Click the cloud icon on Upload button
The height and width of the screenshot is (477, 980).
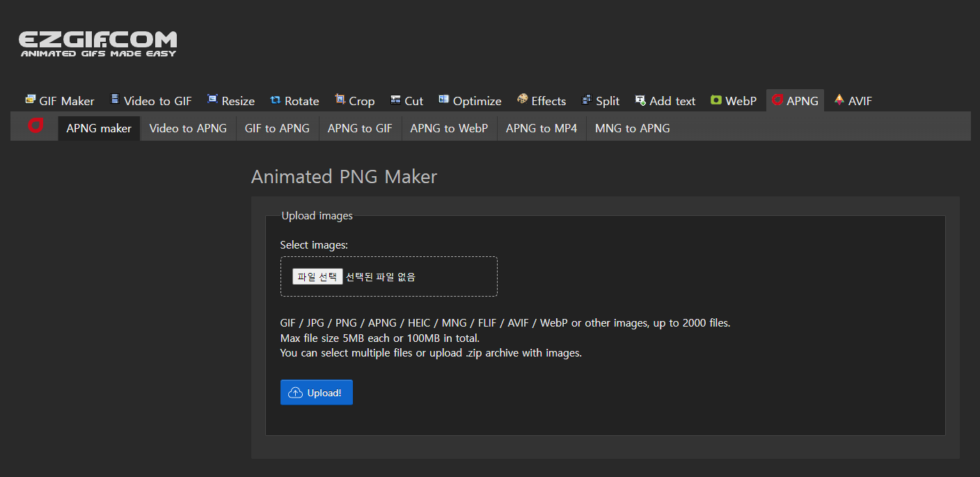point(295,393)
